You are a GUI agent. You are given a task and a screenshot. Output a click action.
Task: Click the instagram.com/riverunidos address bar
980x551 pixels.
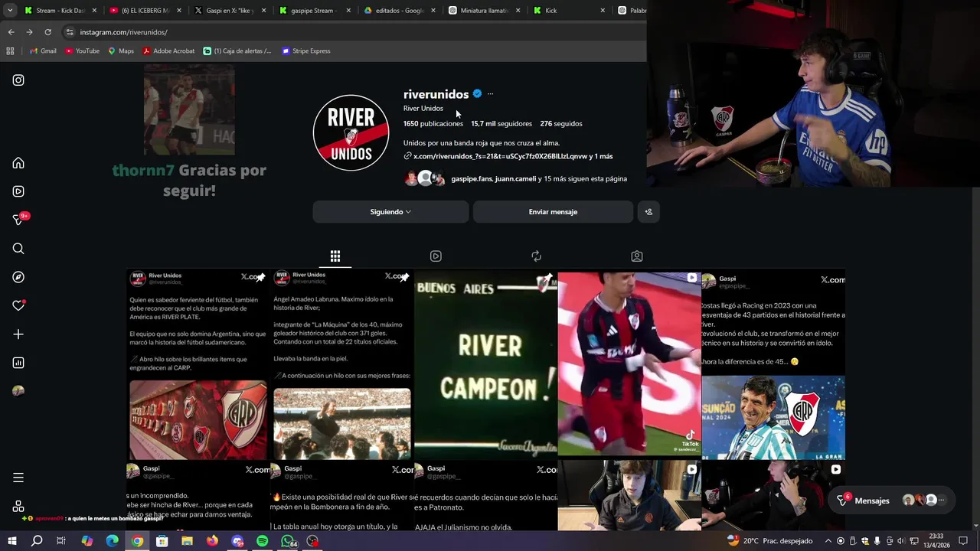(352, 32)
